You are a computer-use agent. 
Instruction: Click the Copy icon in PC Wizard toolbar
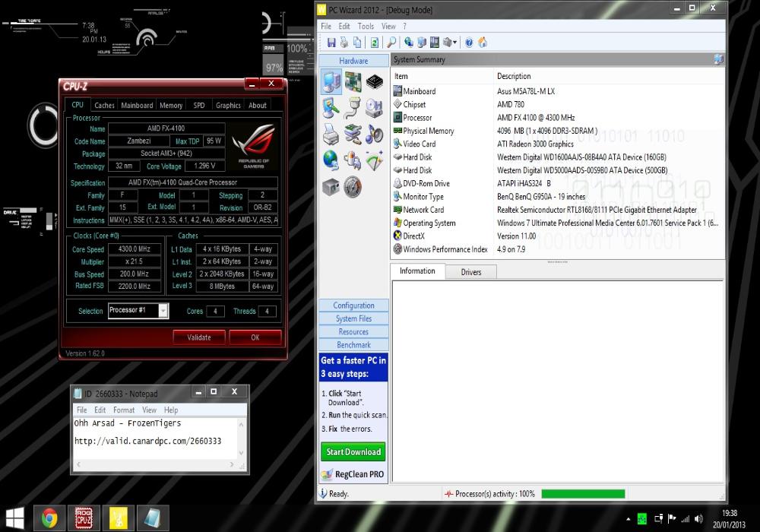tap(357, 43)
